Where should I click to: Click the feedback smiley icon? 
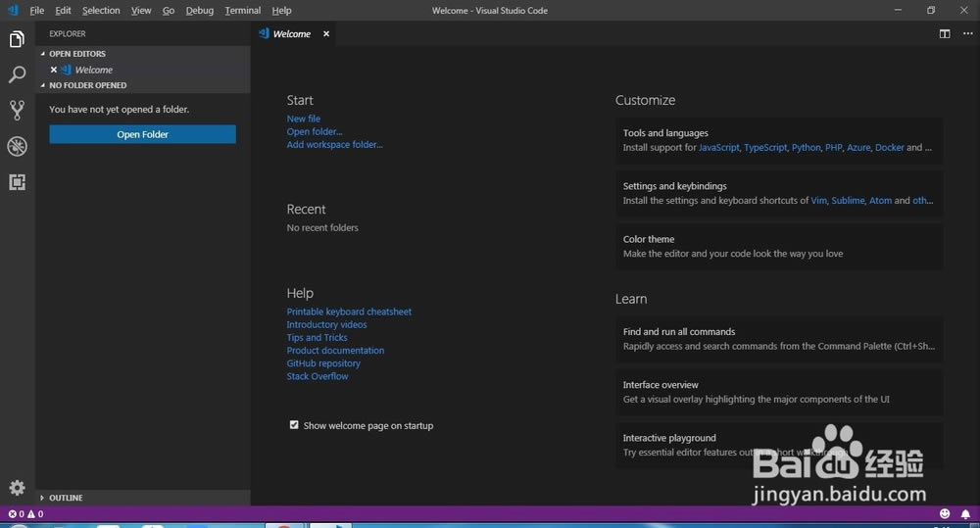[945, 513]
